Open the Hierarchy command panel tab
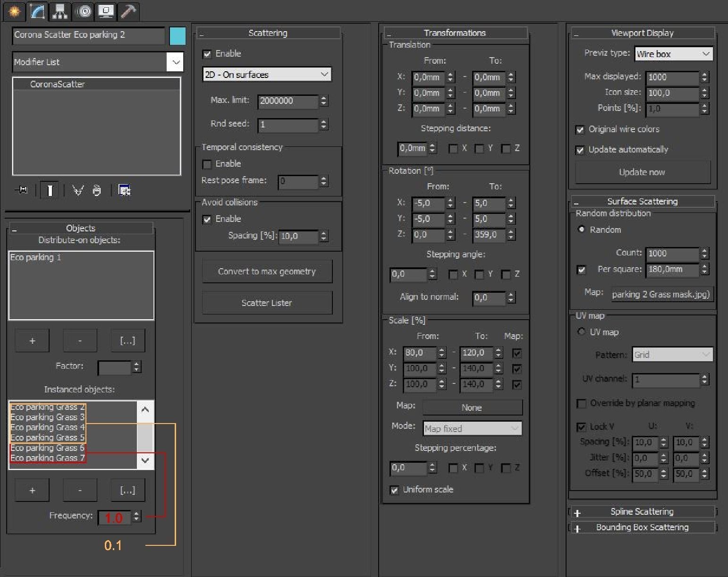The height and width of the screenshot is (577, 728). point(59,11)
